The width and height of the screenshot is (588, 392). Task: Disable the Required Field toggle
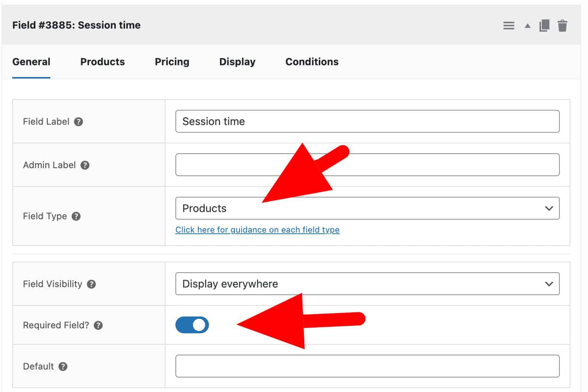[x=192, y=325]
